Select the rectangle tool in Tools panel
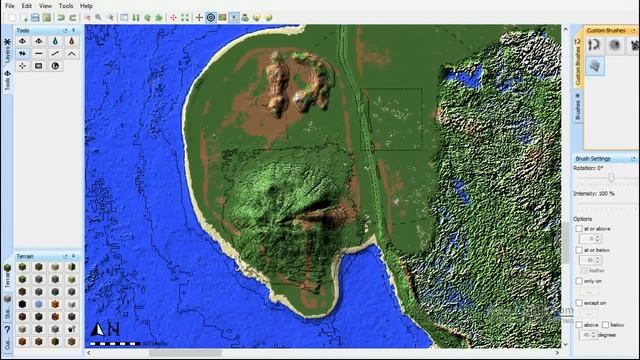Screen dimensions: 640x360 [x=38, y=66]
